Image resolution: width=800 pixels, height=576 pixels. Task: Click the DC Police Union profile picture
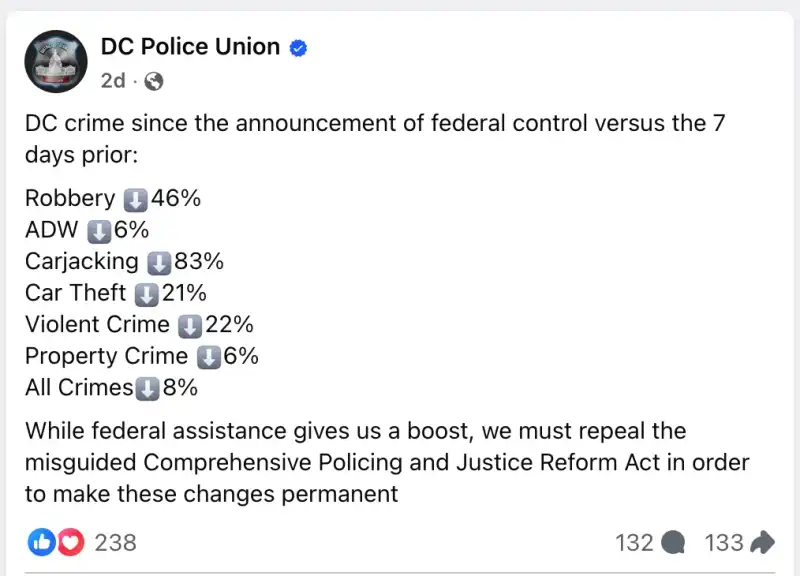(x=55, y=62)
